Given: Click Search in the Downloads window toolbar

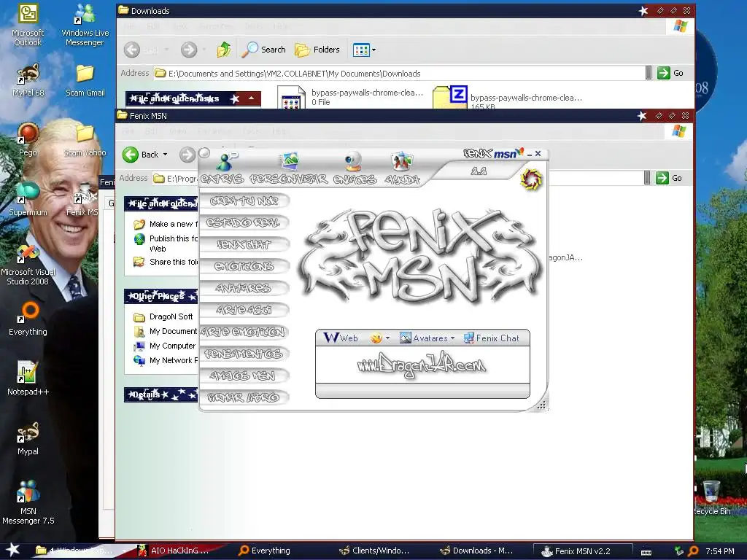Looking at the screenshot, I should (263, 50).
